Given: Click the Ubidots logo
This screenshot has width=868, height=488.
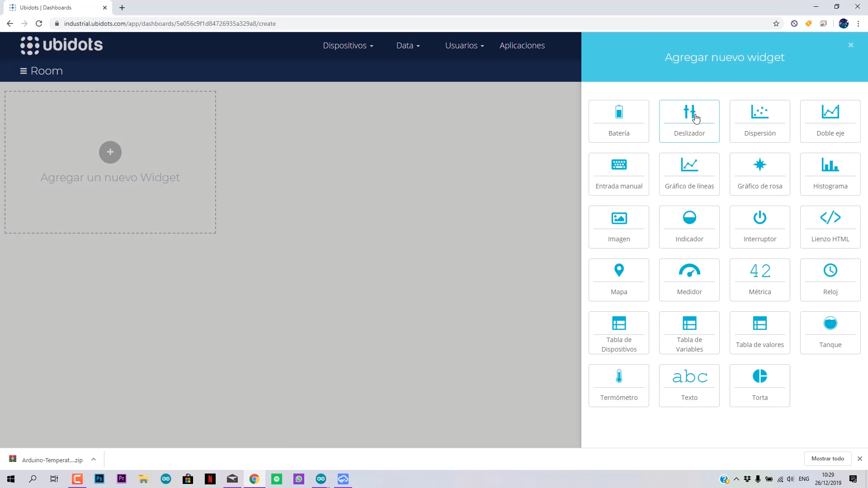Looking at the screenshot, I should 61,45.
